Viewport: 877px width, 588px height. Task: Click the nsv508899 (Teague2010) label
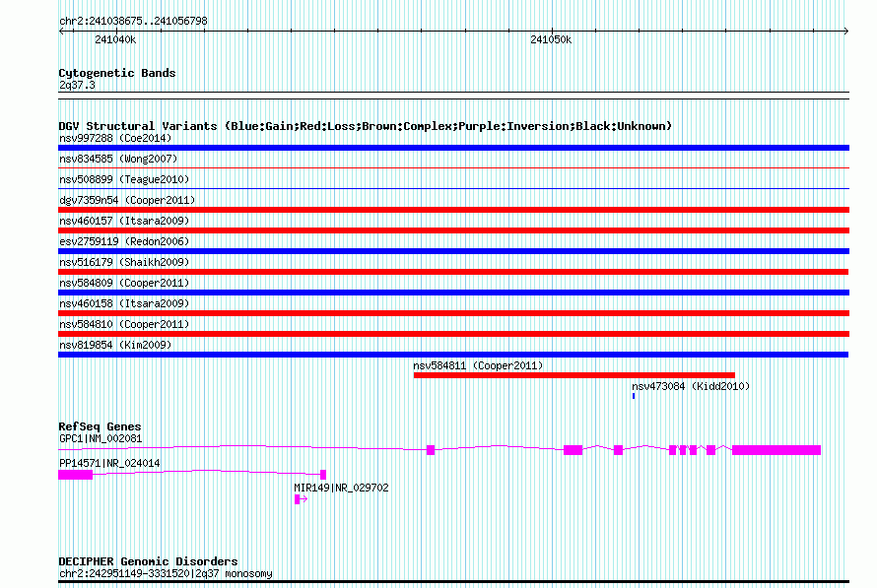[x=124, y=179]
